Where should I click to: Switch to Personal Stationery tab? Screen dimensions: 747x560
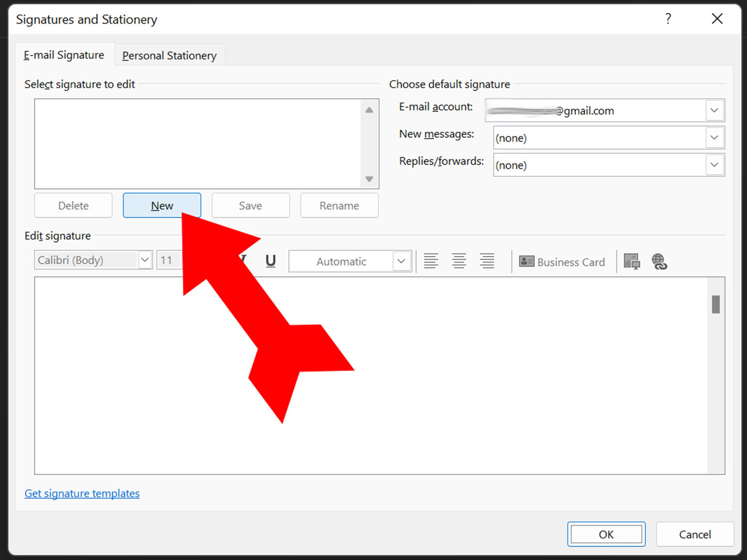point(169,56)
